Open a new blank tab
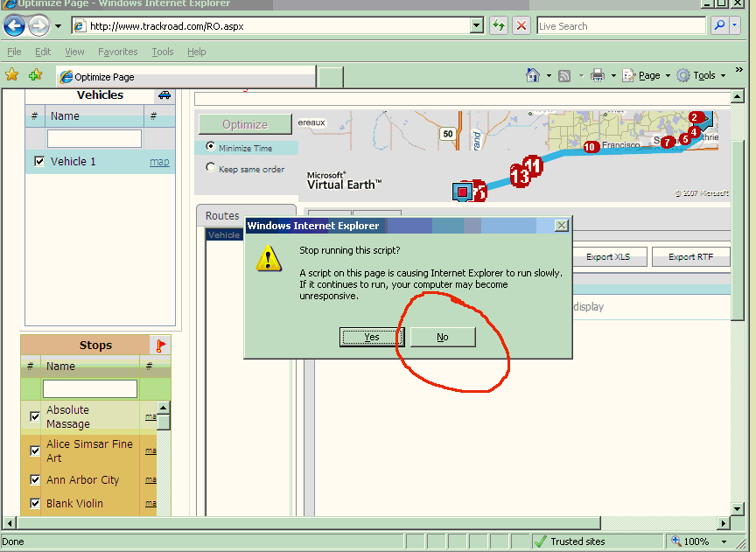 coord(331,77)
